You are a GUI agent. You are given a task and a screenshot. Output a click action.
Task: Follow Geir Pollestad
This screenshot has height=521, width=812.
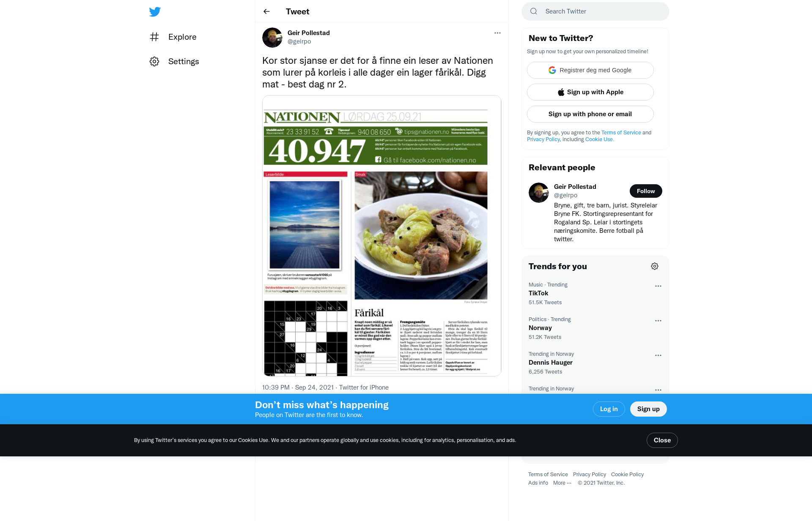point(646,191)
